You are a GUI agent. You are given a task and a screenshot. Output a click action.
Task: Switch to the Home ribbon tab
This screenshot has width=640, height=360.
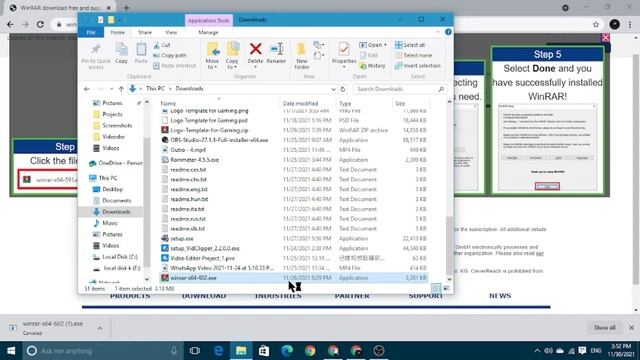[x=118, y=32]
